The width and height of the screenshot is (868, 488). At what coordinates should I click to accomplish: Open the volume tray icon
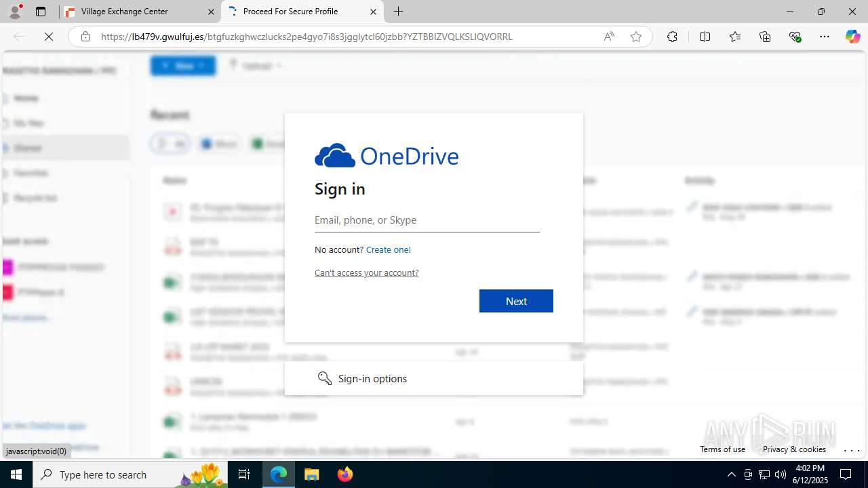coord(781,474)
